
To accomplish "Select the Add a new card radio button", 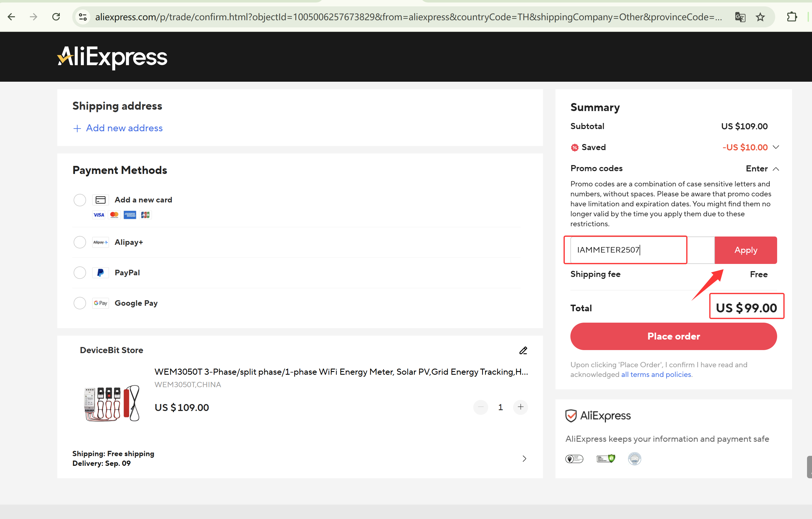I will tap(80, 200).
